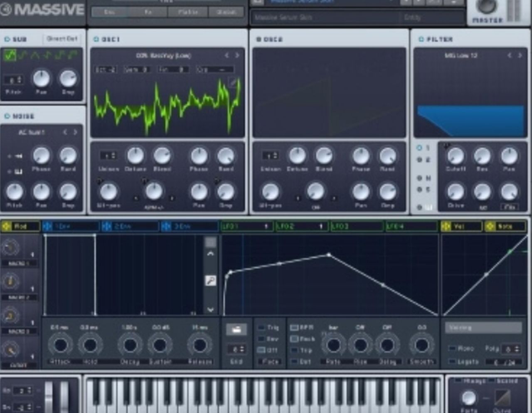The image size is (532, 413).
Task: Select the LFO 4 tab
Action: click(x=411, y=226)
